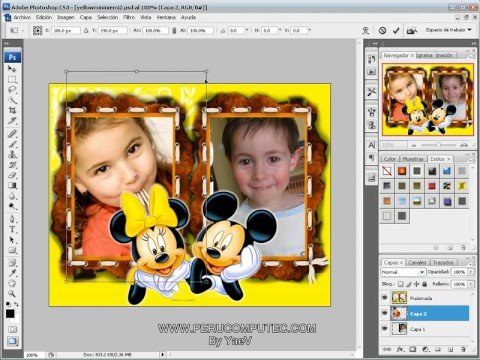Toggle lock position

416,284
